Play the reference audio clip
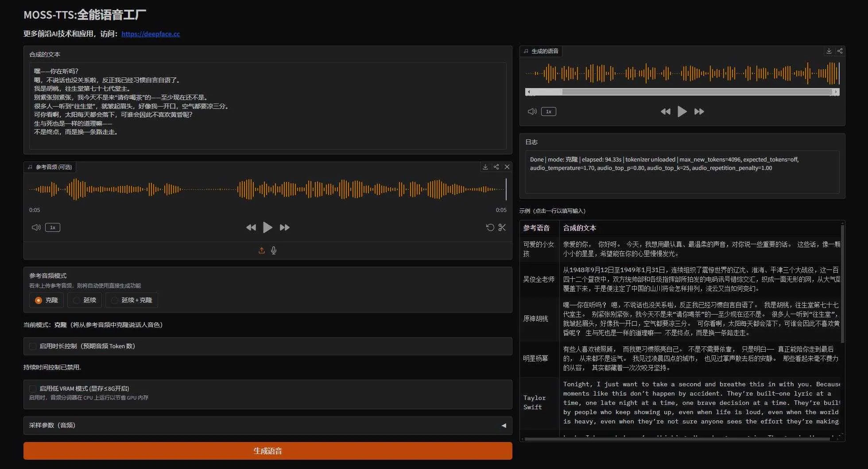This screenshot has width=868, height=469. (267, 227)
